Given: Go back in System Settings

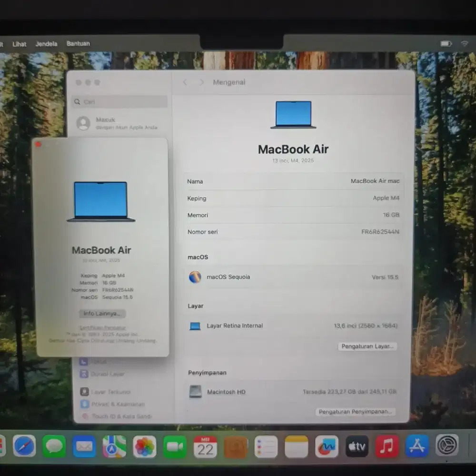Looking at the screenshot, I should pyautogui.click(x=185, y=82).
